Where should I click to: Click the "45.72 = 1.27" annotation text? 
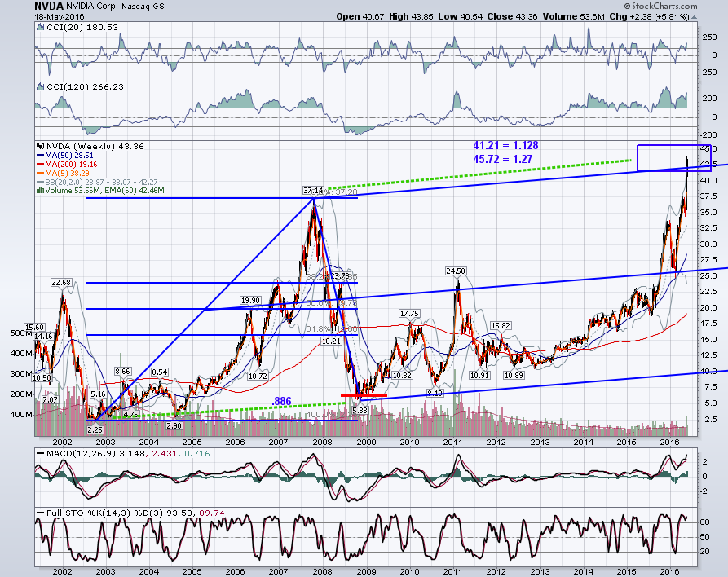click(x=503, y=159)
